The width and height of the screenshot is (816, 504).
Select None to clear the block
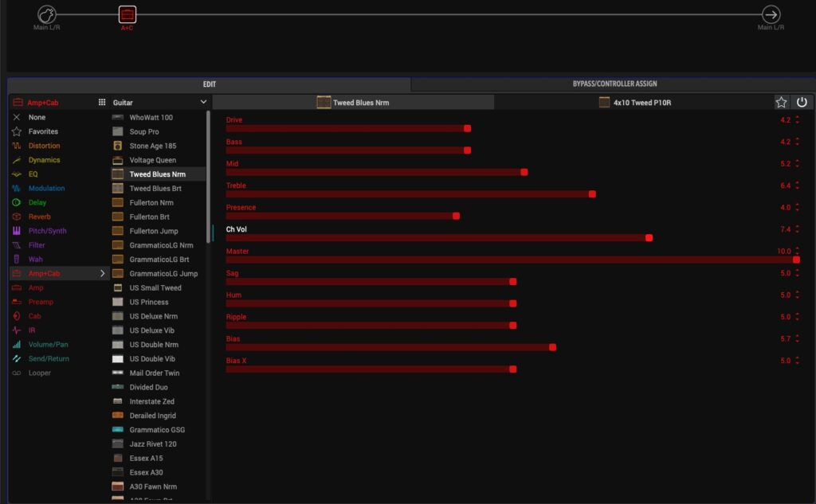[37, 117]
